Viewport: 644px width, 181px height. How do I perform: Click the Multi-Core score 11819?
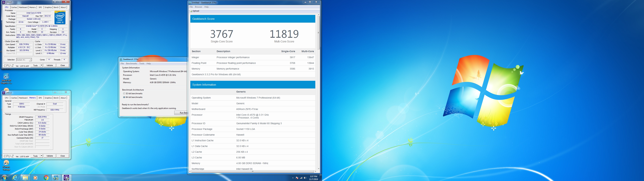point(284,34)
